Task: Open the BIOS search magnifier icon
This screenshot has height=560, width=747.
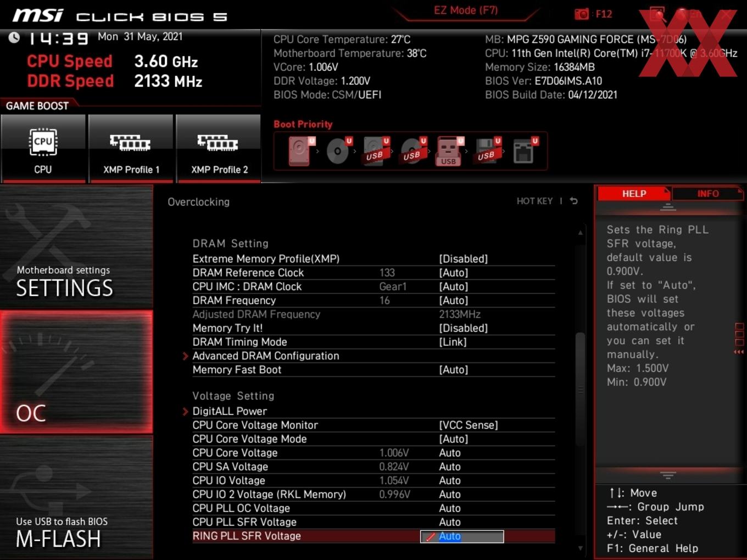Action: [x=657, y=14]
